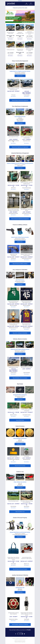Screen dimensions: 40x644
Task: Open the Facebook icon in footer
Action: click(16, 634)
